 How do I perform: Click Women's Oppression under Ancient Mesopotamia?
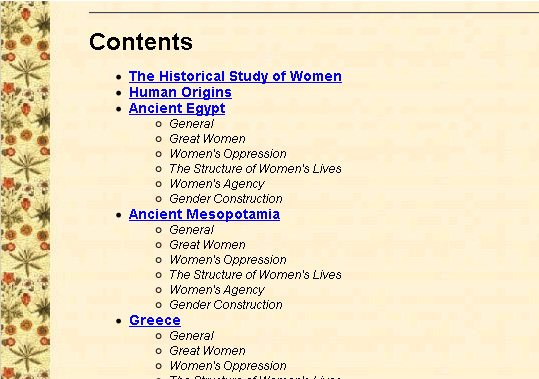tap(228, 260)
